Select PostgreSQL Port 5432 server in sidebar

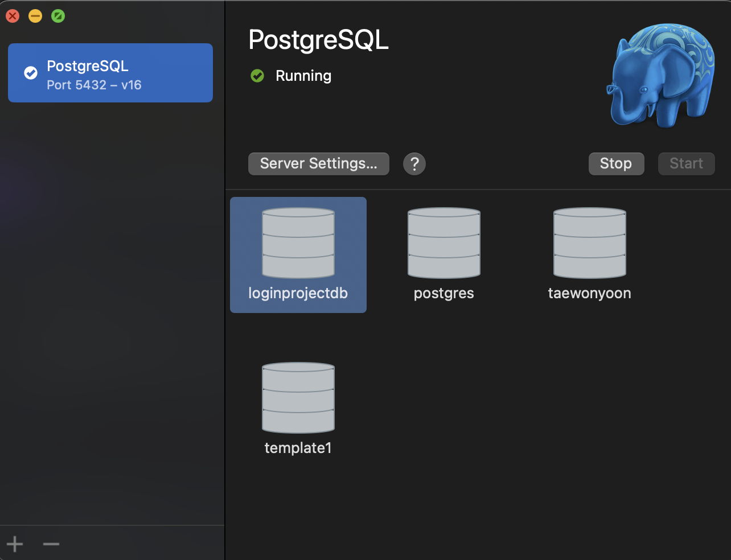110,73
